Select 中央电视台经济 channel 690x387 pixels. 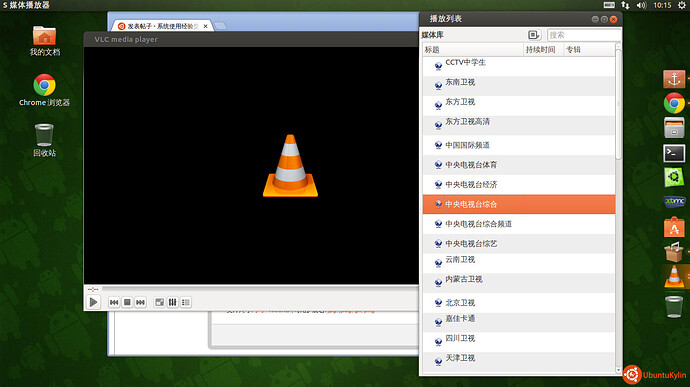(x=518, y=184)
